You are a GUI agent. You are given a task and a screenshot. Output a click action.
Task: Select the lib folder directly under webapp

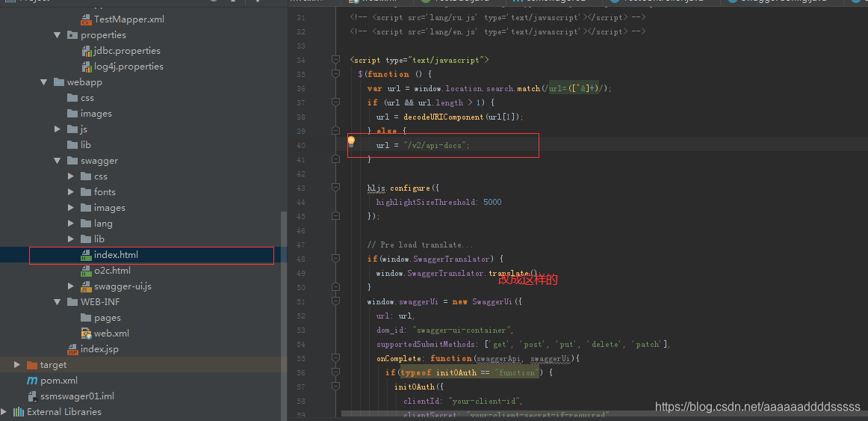[x=86, y=145]
